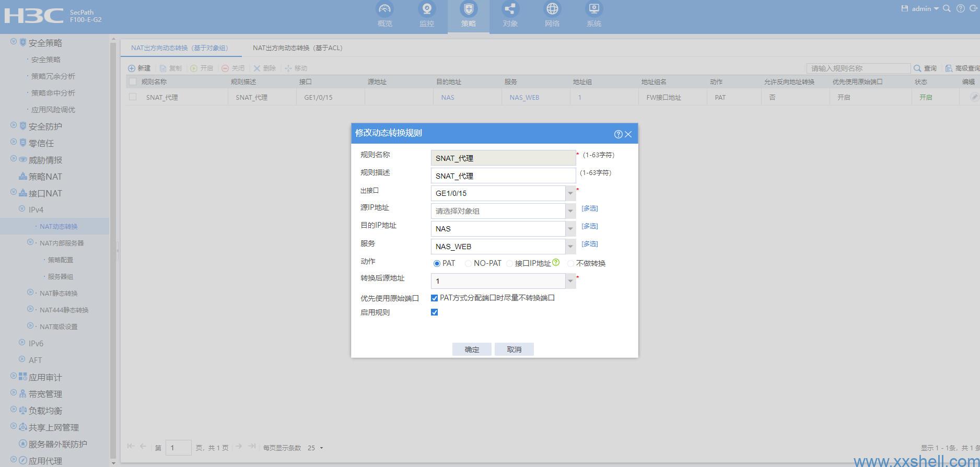Click [多选] link next to 目的IP地址
The height and width of the screenshot is (467, 980).
(590, 226)
